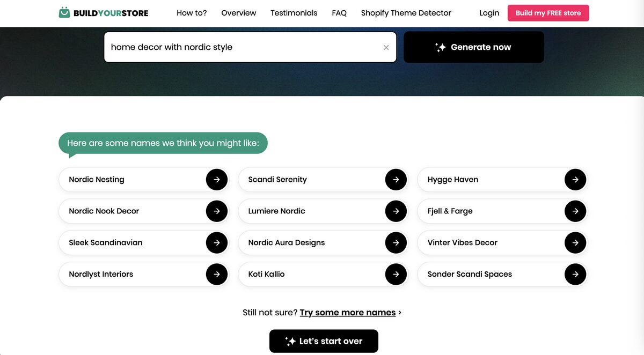Navigate to FAQ
This screenshot has width=644, height=355.
pyautogui.click(x=339, y=13)
